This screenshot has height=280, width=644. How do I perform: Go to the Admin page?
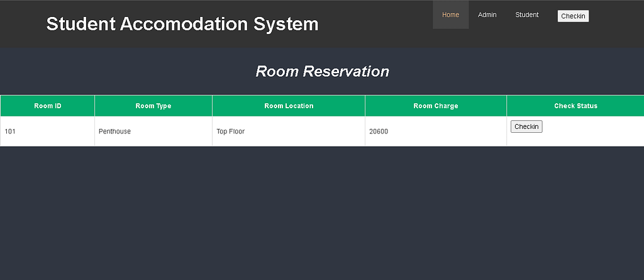(x=487, y=14)
